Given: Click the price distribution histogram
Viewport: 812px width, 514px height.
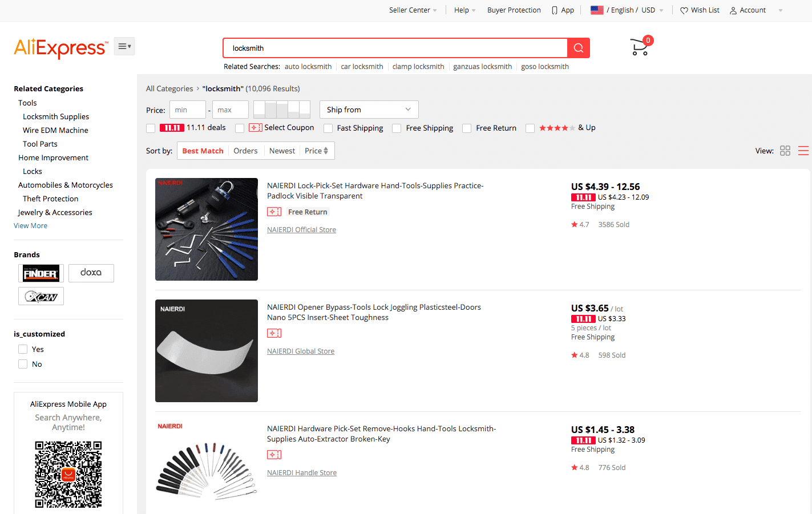Looking at the screenshot, I should pyautogui.click(x=282, y=110).
